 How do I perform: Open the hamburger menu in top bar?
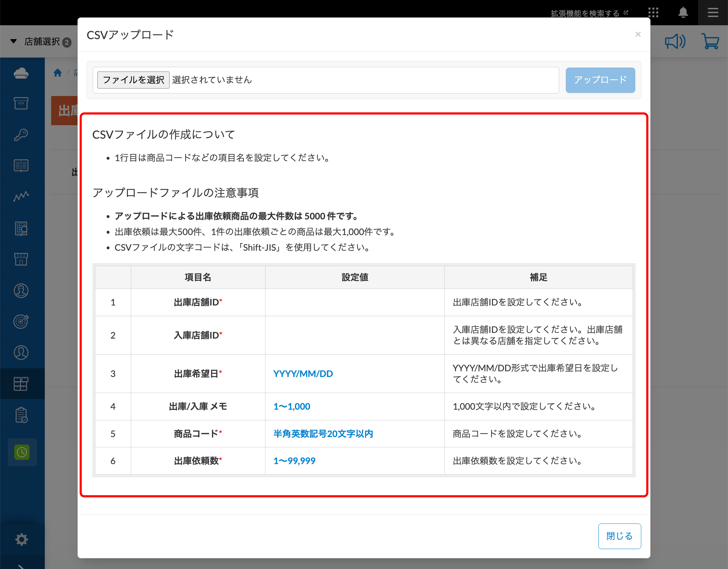click(713, 13)
